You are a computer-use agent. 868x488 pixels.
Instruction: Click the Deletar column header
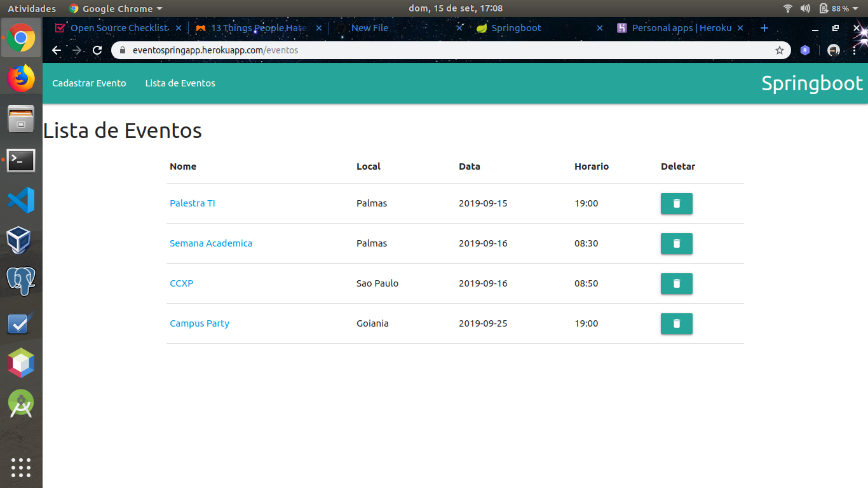tap(678, 166)
